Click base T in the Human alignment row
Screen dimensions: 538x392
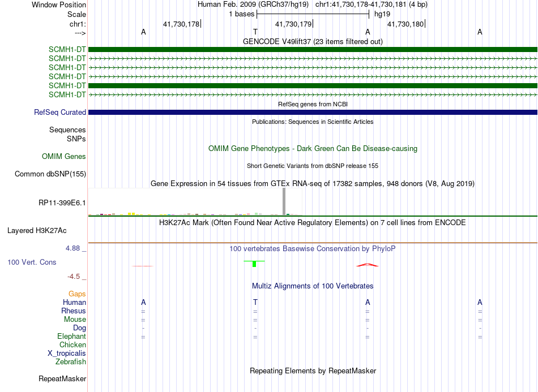coord(255,302)
